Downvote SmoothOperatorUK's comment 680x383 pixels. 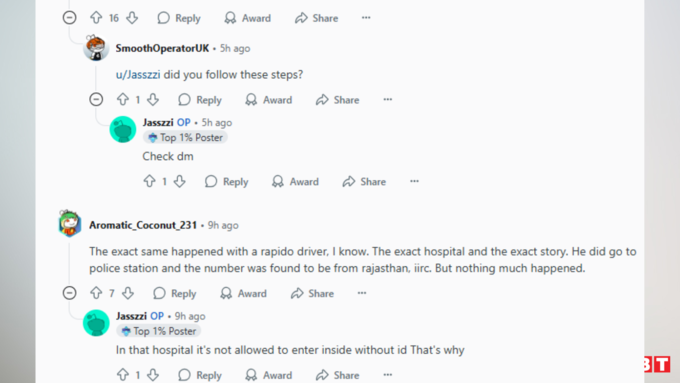tap(153, 100)
